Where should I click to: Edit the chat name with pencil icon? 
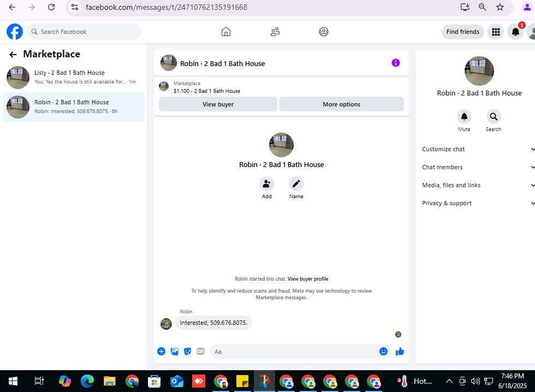tap(296, 183)
